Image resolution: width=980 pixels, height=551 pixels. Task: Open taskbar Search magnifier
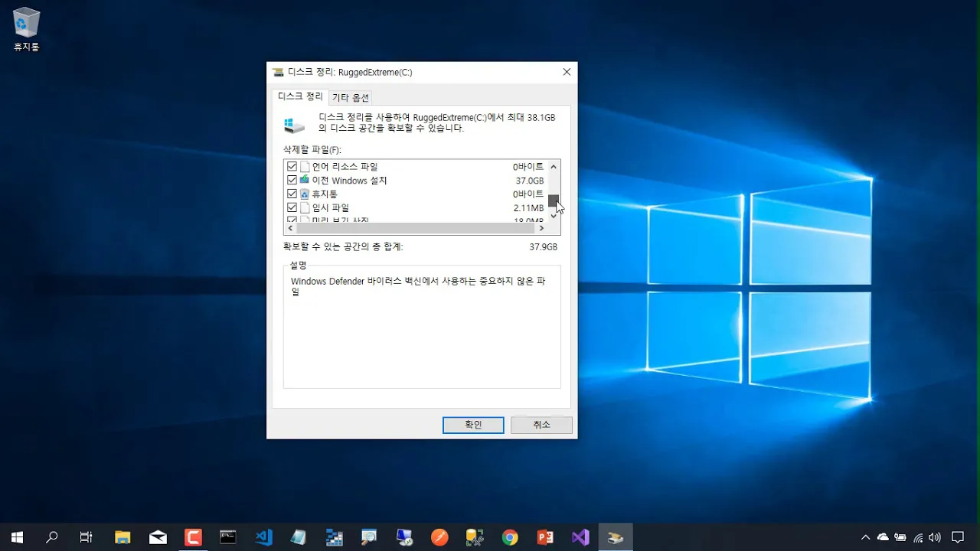(52, 537)
